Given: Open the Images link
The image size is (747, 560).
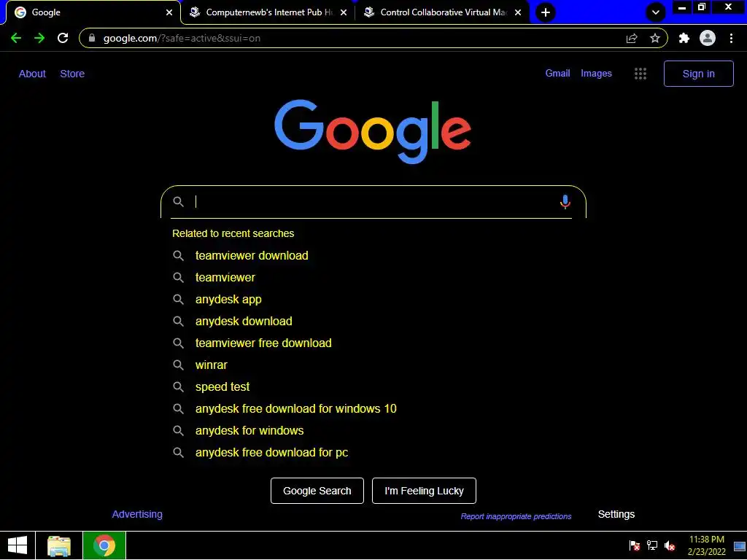Looking at the screenshot, I should (x=596, y=74).
